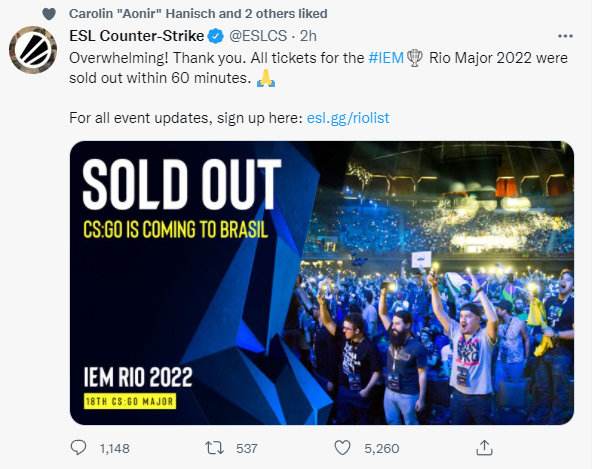Click the retweet arrows icon
The width and height of the screenshot is (592, 469).
click(x=214, y=448)
